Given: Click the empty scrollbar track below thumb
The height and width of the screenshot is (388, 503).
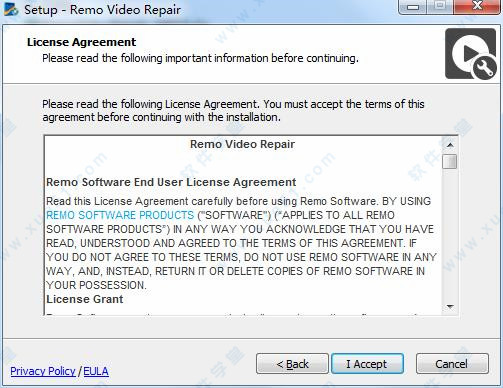Looking at the screenshot, I should click(450, 234).
